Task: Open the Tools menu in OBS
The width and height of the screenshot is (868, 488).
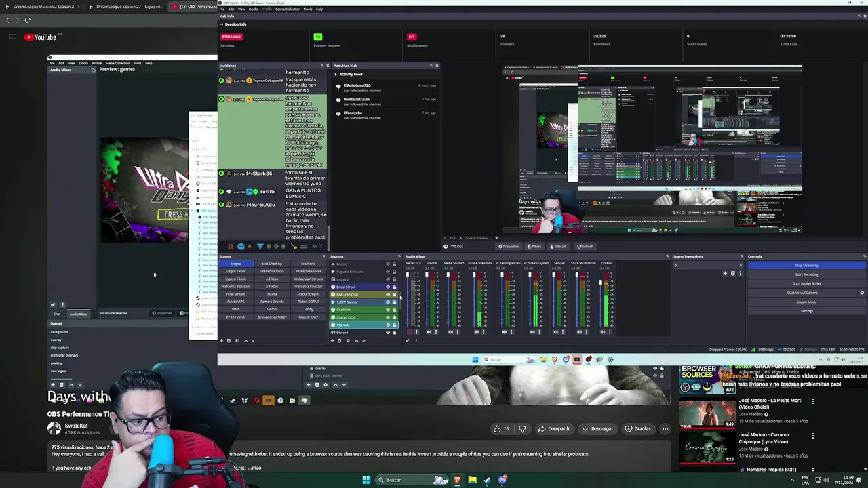Action: pos(307,9)
